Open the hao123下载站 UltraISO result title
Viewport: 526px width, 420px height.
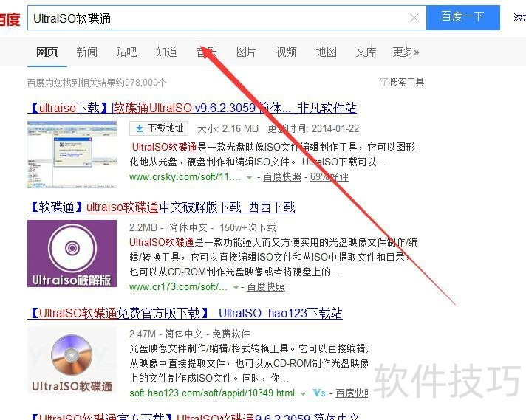pos(185,314)
